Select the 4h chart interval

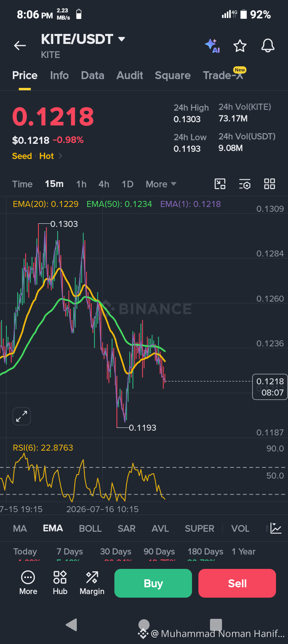[104, 184]
